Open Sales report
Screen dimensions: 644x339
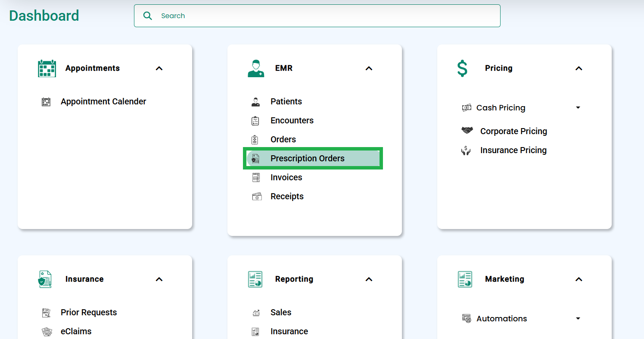point(281,313)
